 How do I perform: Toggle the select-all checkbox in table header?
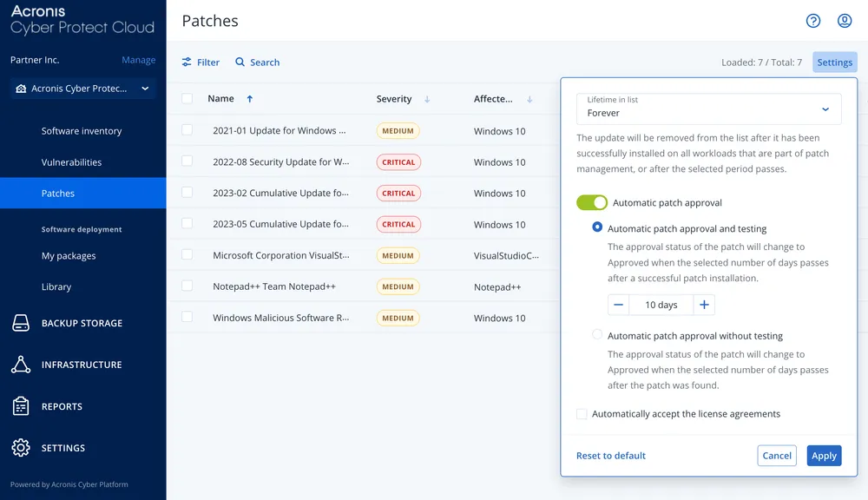click(x=187, y=99)
